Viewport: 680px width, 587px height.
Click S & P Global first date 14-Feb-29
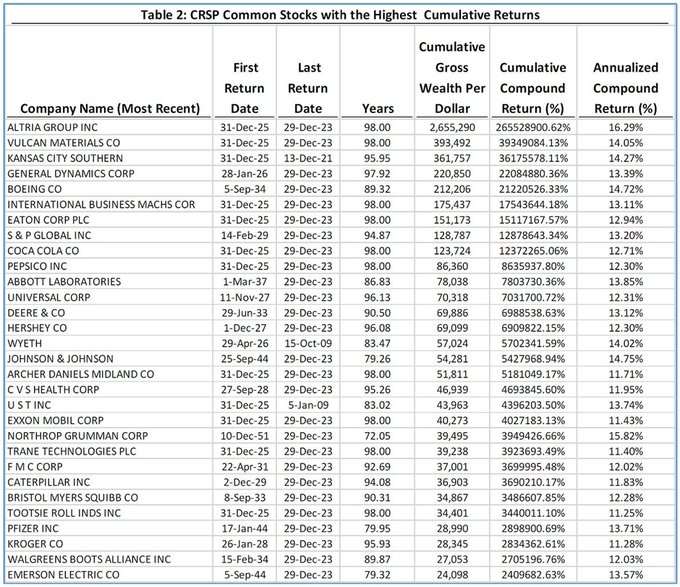[x=245, y=235]
